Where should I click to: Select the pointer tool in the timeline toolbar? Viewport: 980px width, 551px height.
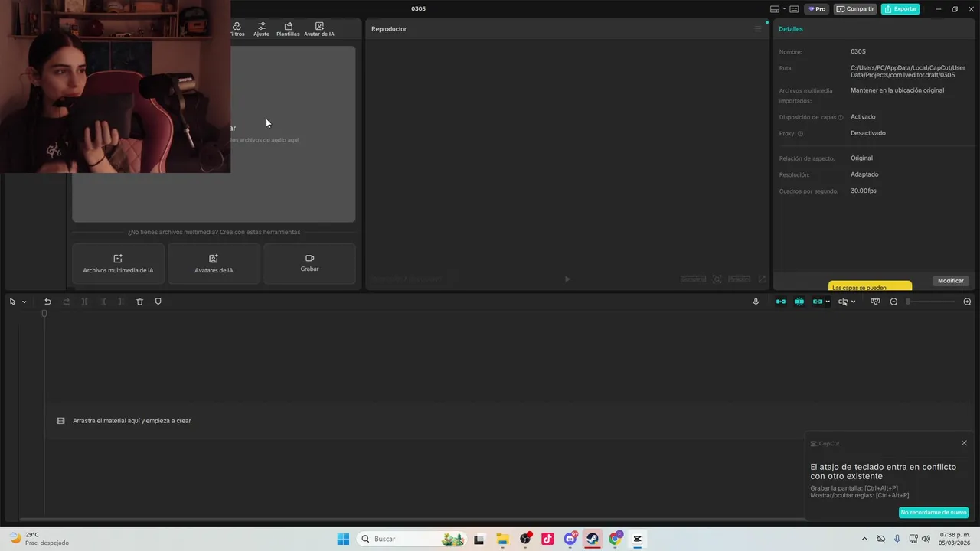[x=12, y=302]
